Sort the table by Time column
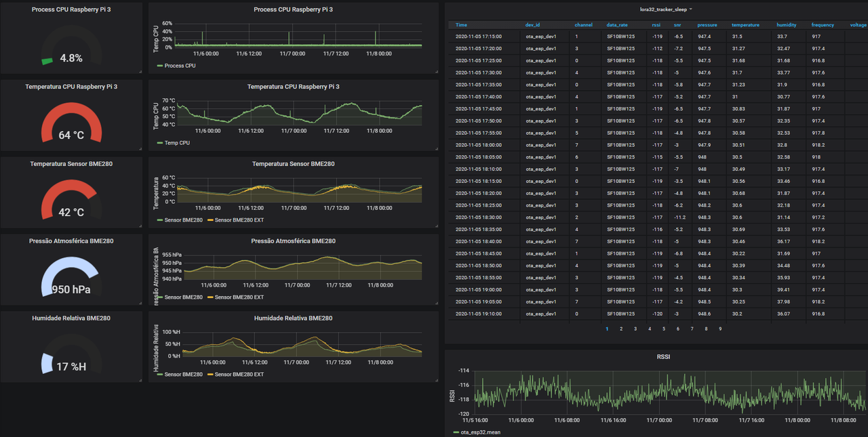 (461, 25)
